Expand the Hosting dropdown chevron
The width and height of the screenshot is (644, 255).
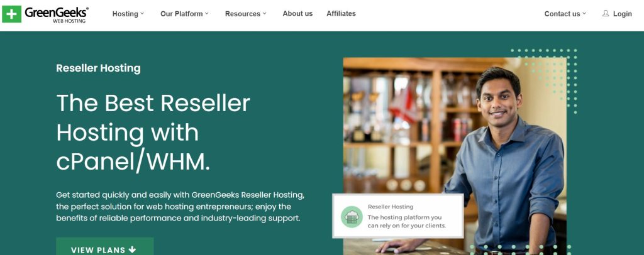pyautogui.click(x=142, y=13)
